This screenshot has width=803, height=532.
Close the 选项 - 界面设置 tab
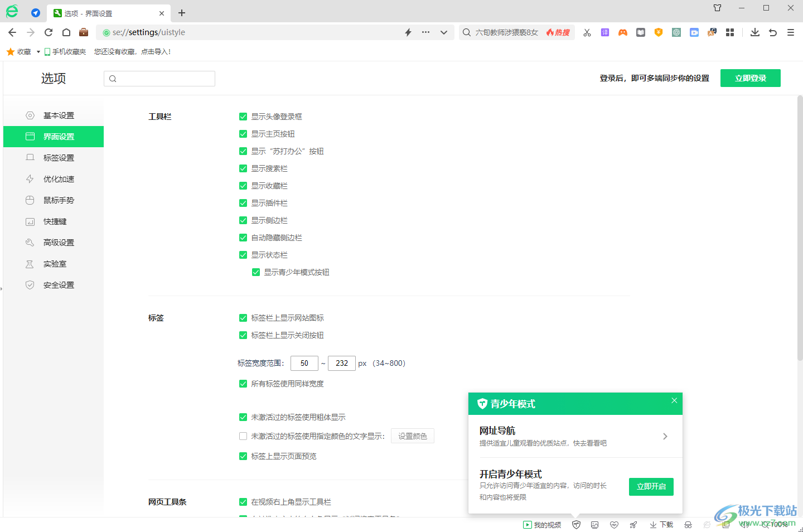tap(162, 13)
